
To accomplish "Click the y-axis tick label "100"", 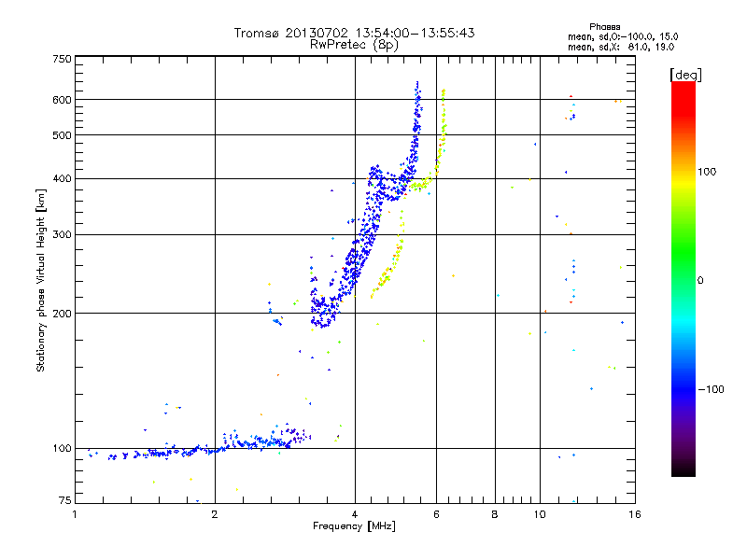I will pos(63,449).
